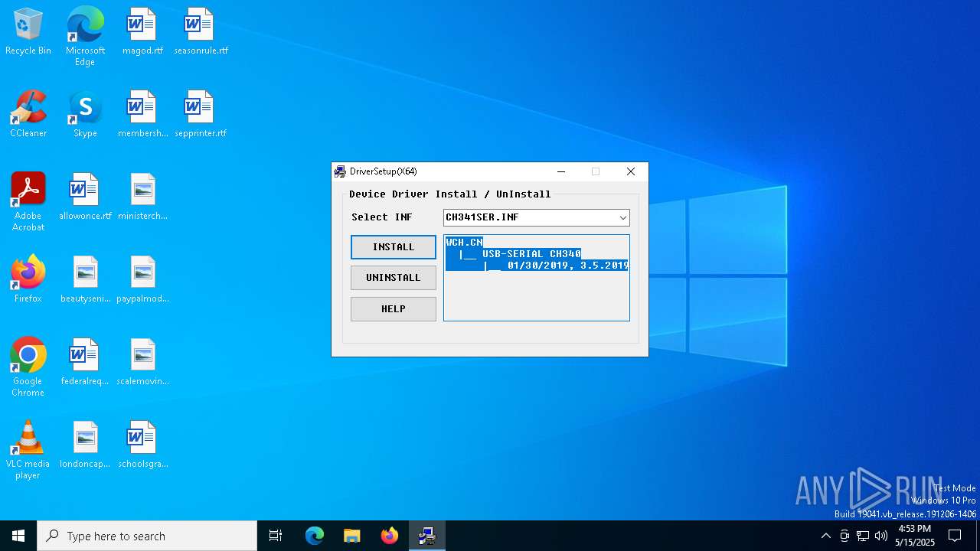The image size is (980, 551).
Task: Open the volume control tray icon
Action: pyautogui.click(x=881, y=536)
